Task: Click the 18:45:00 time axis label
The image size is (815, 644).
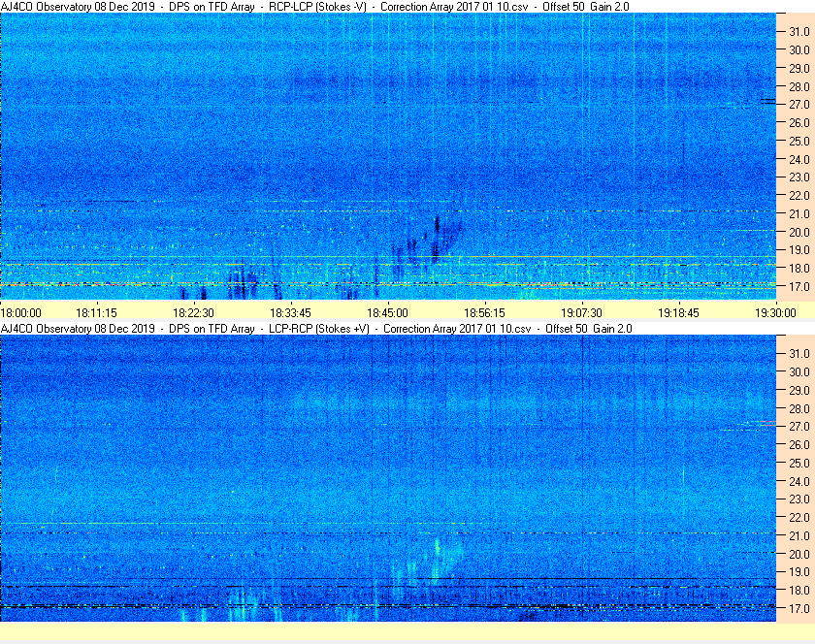Action: click(x=387, y=313)
